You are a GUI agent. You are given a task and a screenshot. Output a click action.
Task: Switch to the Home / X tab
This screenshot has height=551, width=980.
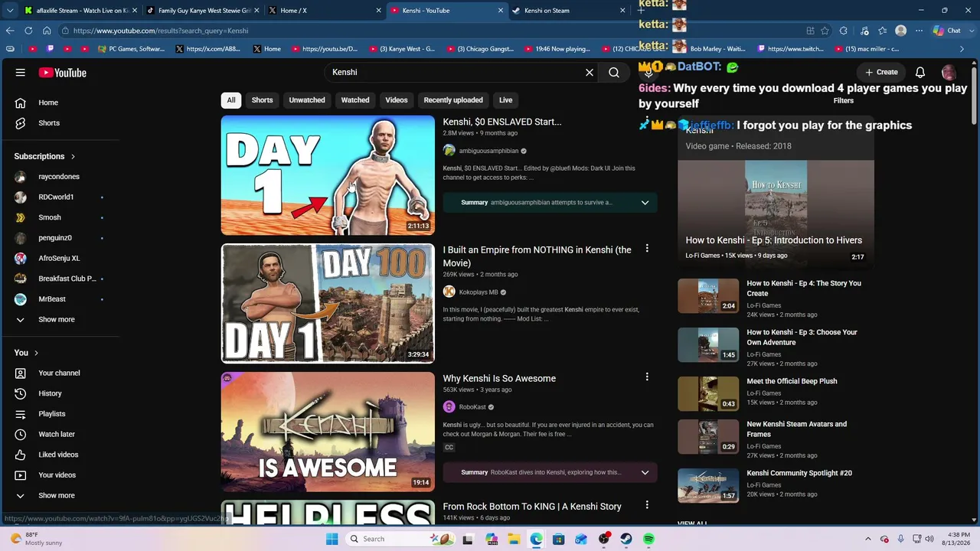click(x=325, y=11)
